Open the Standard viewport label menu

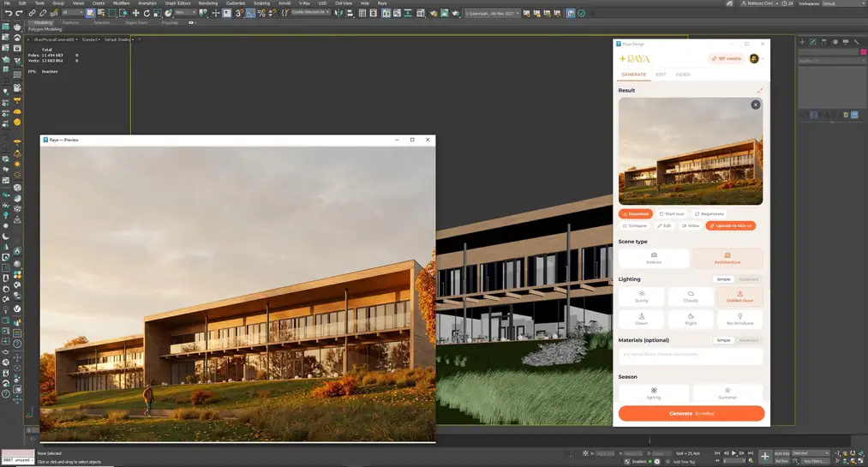90,39
